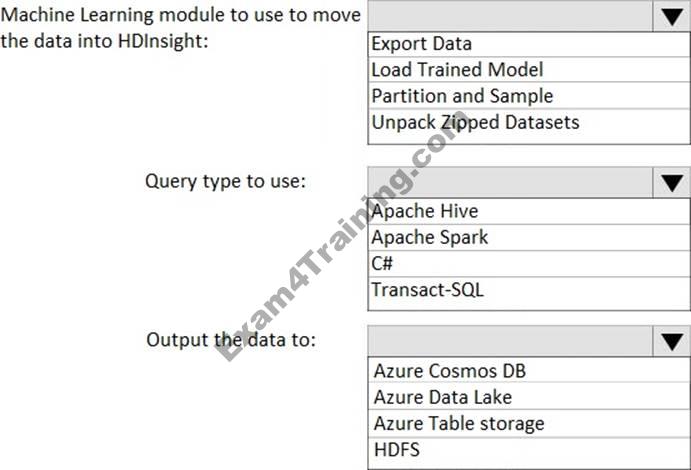
Task: Select Apache Hive query type
Action: click(x=425, y=211)
